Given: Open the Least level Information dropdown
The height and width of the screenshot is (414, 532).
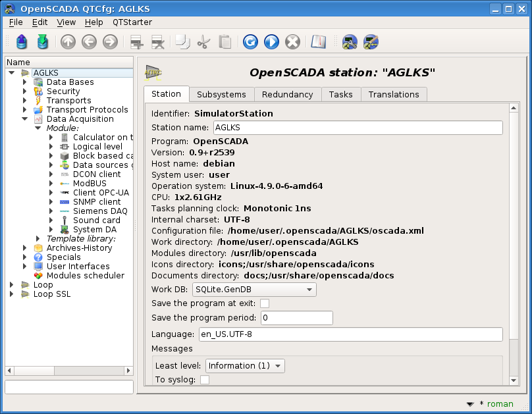Looking at the screenshot, I should click(245, 366).
